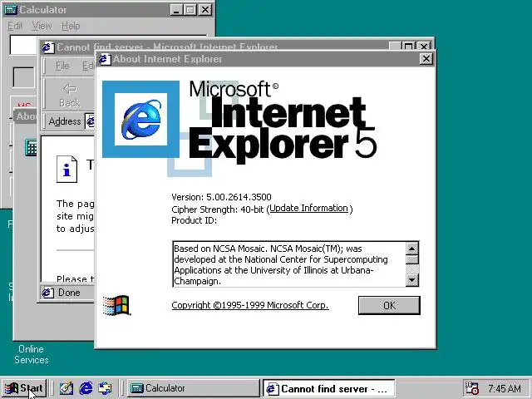Viewport: 532px width, 399px height.
Task: Open Calculator's Help menu
Action: [71, 26]
